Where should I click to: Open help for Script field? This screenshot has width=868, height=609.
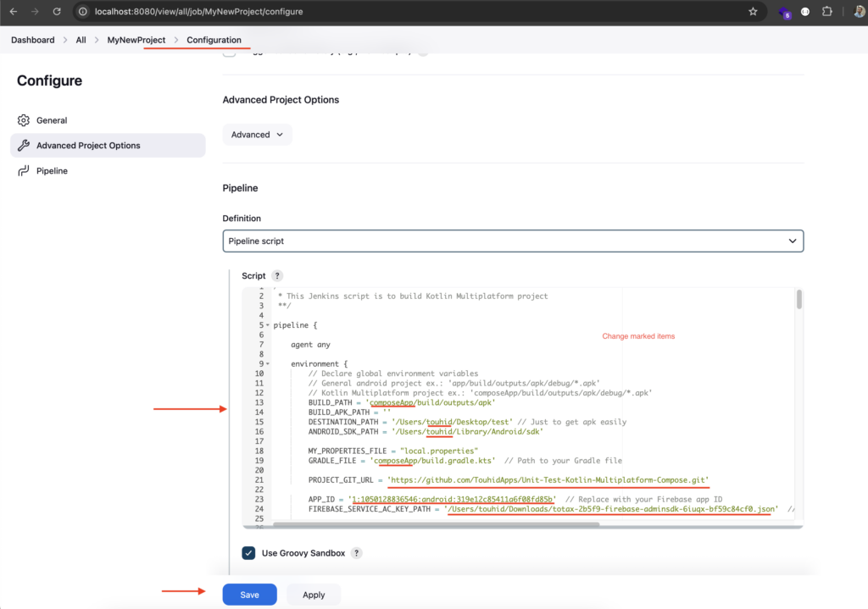[277, 275]
